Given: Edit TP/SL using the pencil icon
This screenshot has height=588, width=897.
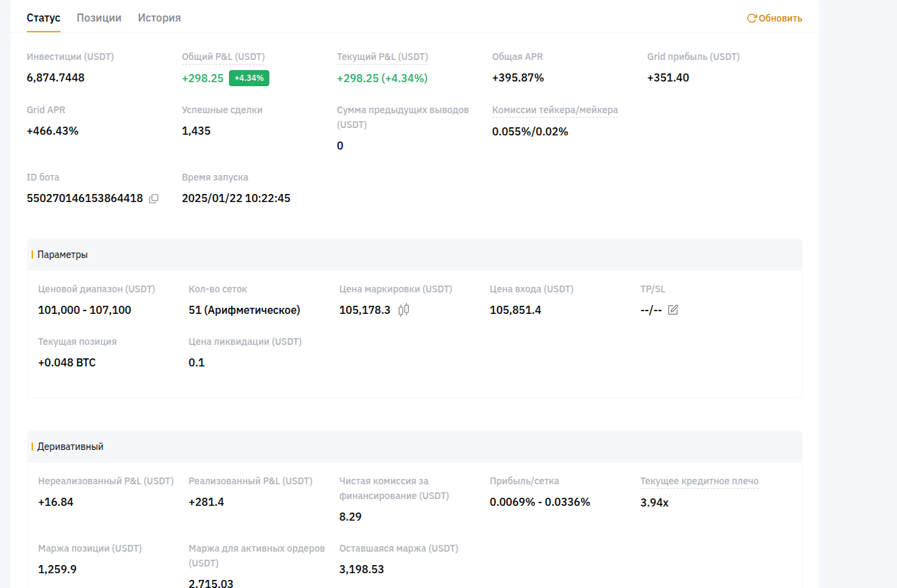Looking at the screenshot, I should point(673,310).
